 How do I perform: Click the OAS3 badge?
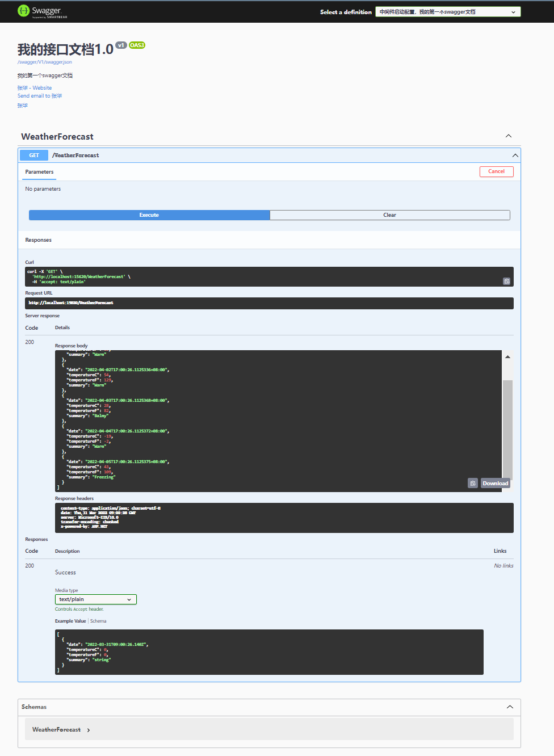click(137, 45)
